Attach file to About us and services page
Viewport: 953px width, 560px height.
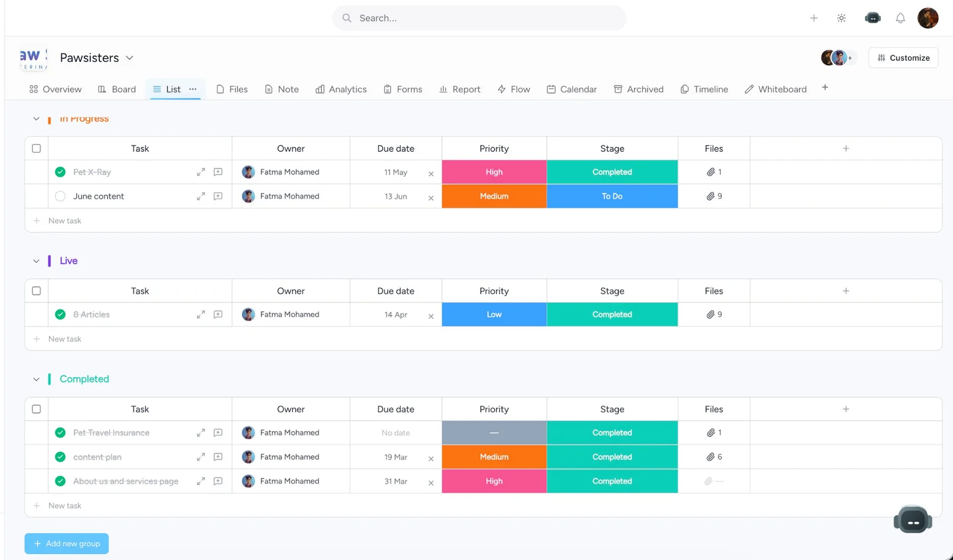click(x=714, y=481)
